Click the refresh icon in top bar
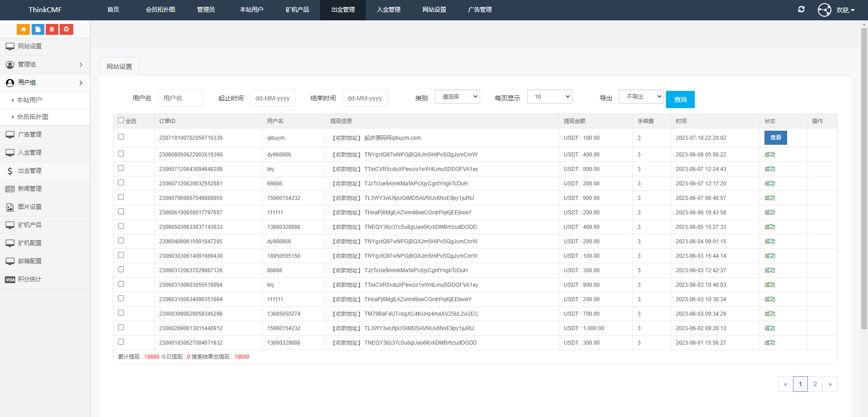 [x=801, y=9]
